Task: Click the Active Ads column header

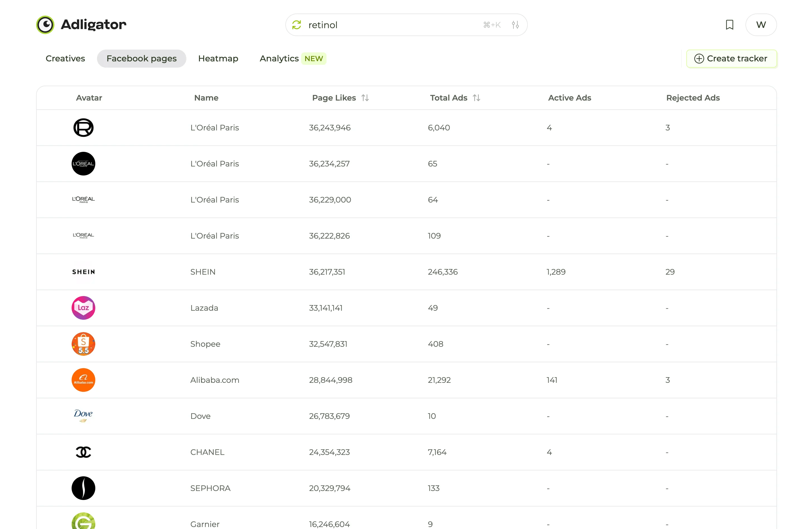Action: pos(570,98)
